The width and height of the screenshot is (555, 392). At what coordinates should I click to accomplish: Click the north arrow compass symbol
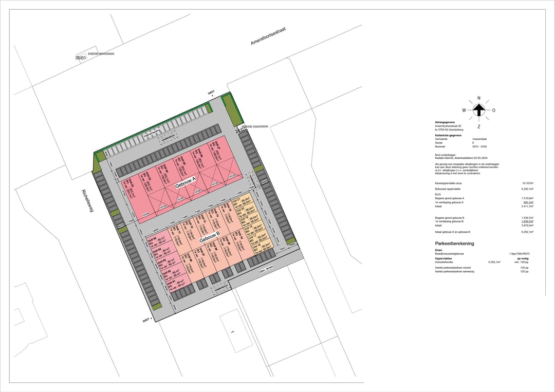(x=478, y=110)
